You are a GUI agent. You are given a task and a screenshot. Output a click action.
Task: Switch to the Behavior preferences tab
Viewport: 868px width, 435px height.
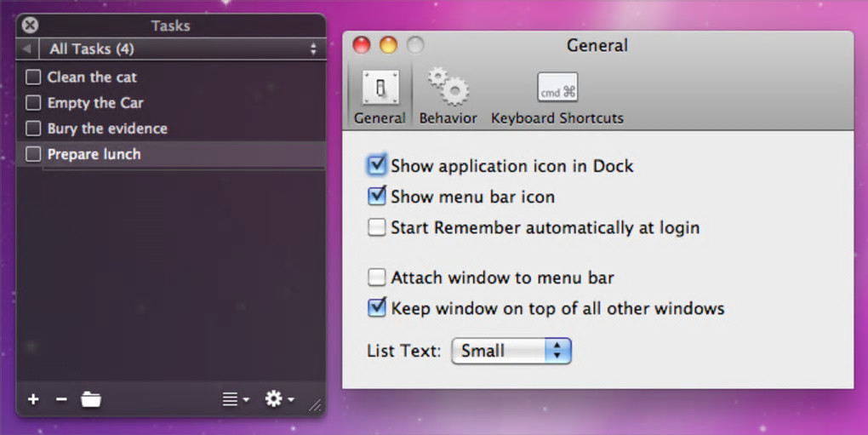448,97
